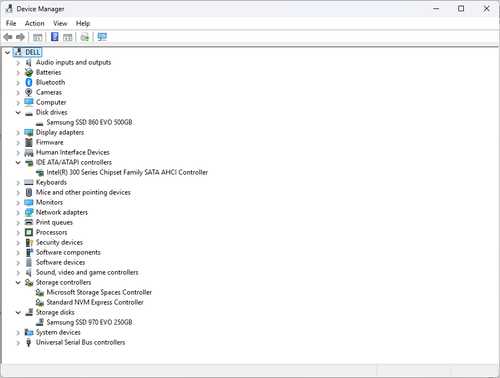
Task: Select Microsoft Storage Spaces Controller
Action: 99,292
